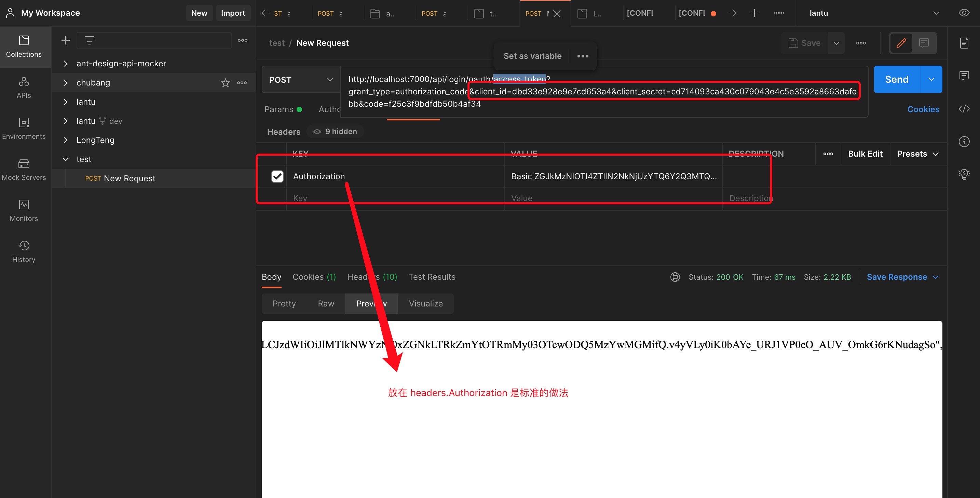
Task: Toggle the environment quick look eye icon
Action: coord(964,13)
